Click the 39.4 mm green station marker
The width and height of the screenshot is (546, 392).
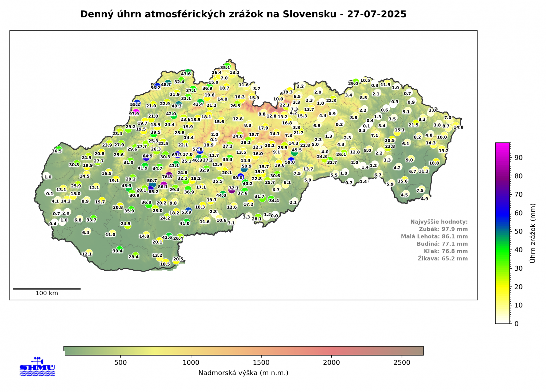(119, 249)
